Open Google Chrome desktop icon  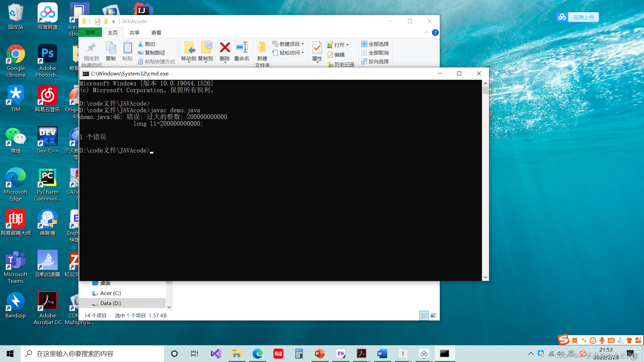coord(16,61)
